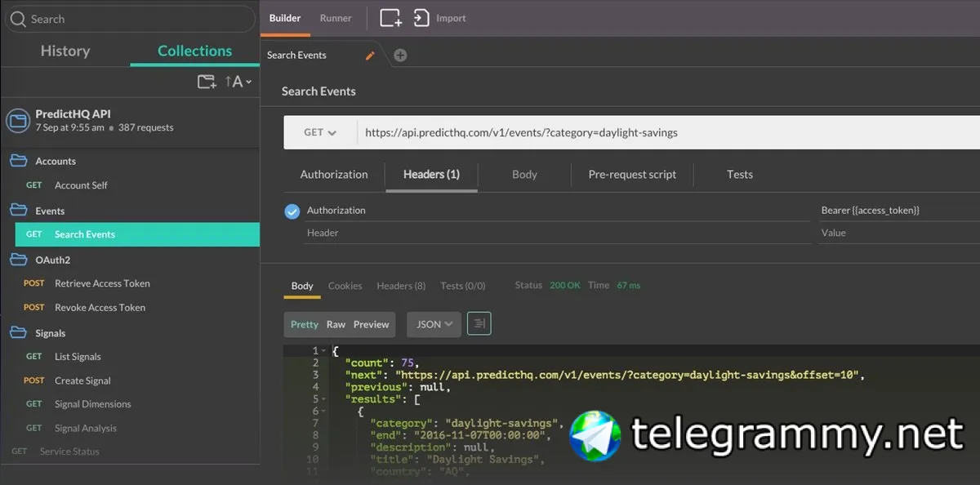Click the empty header Value field

pyautogui.click(x=899, y=233)
